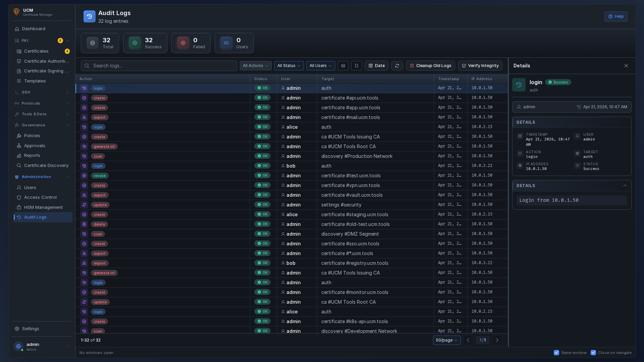Click Verify Integrity button
Image resolution: width=644 pixels, height=362 pixels.
pyautogui.click(x=480, y=66)
